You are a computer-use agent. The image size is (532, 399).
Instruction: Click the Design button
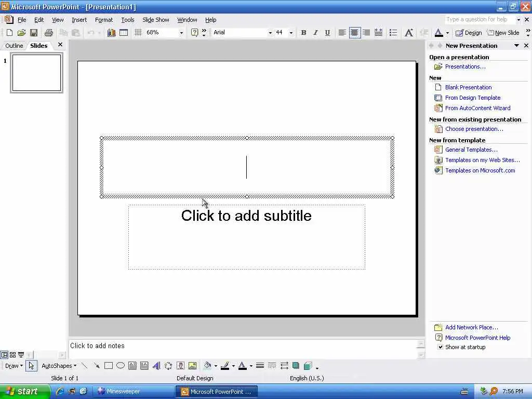tap(469, 33)
